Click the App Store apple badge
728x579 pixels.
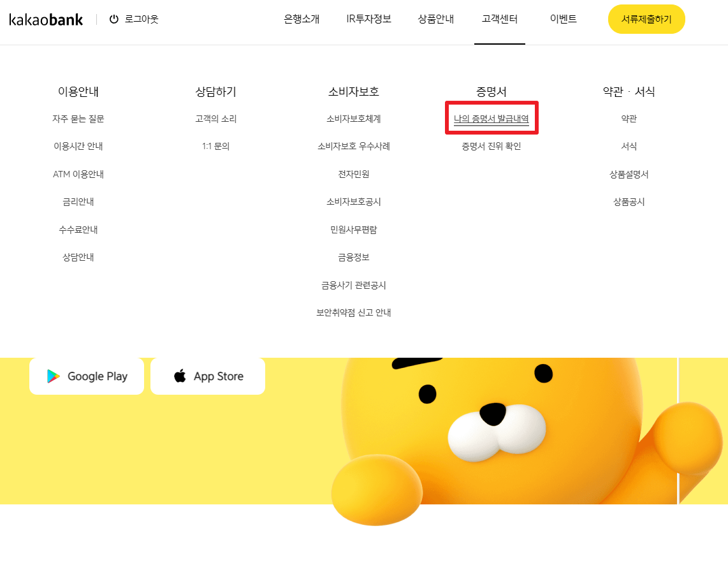[208, 376]
